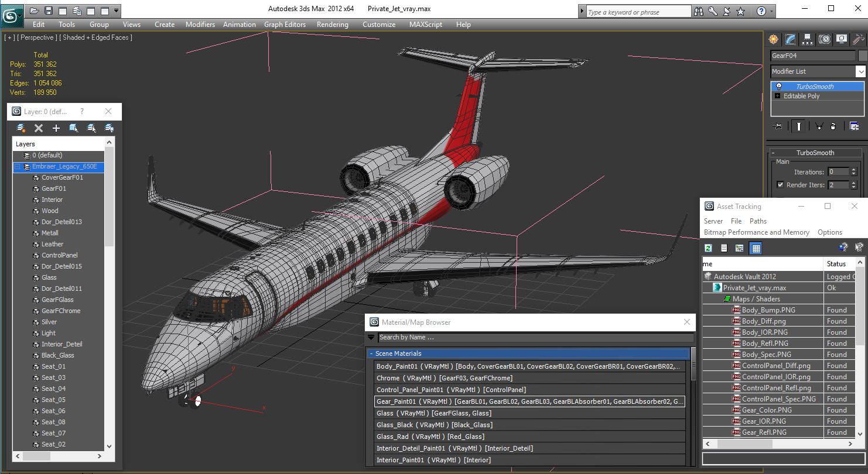Toggle TurboSmooth modifier lightbulb on/off
This screenshot has width=868, height=474.
coord(778,87)
